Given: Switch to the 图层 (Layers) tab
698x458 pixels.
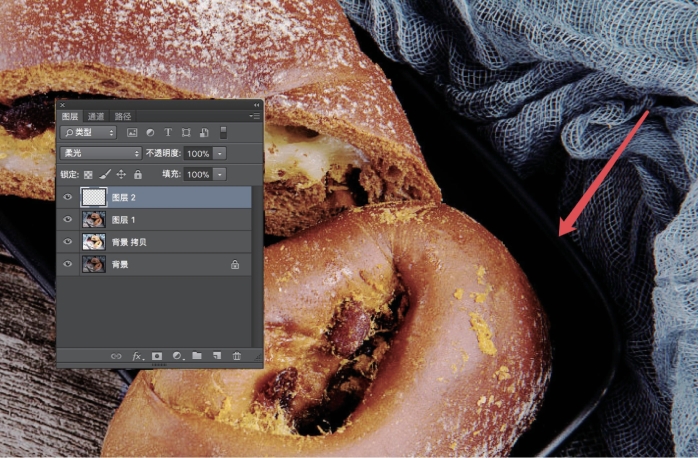Looking at the screenshot, I should (70, 117).
